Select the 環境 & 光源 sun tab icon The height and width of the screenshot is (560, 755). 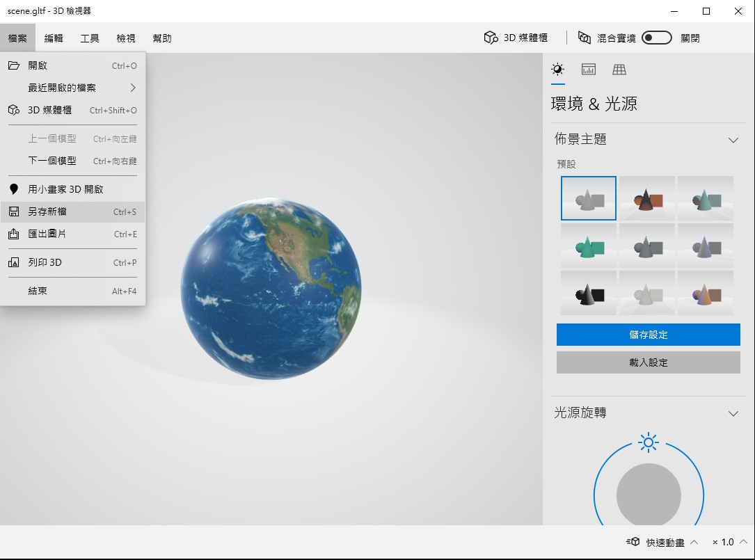(557, 69)
